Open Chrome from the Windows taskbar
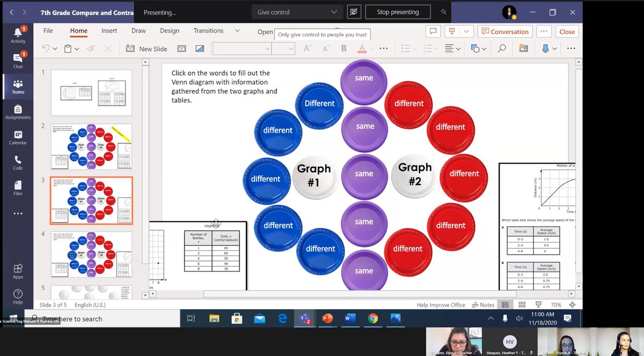 373,318
